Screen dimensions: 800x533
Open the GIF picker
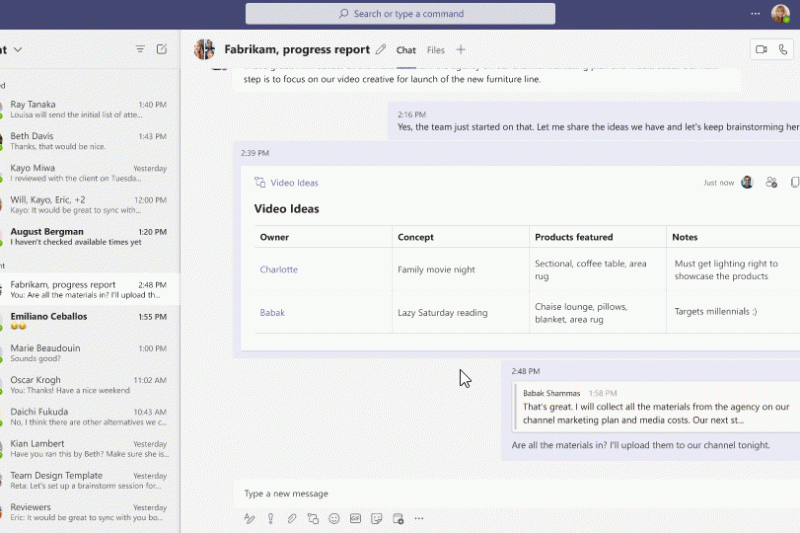pos(355,519)
